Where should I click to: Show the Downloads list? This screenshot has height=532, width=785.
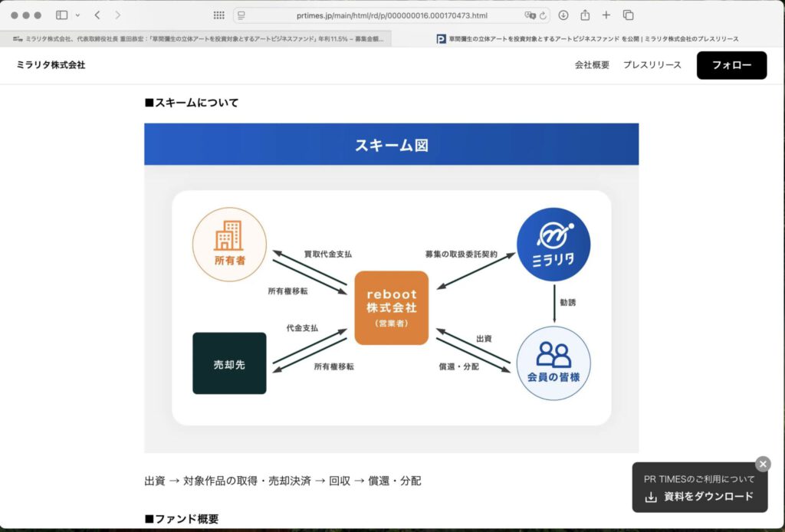563,15
